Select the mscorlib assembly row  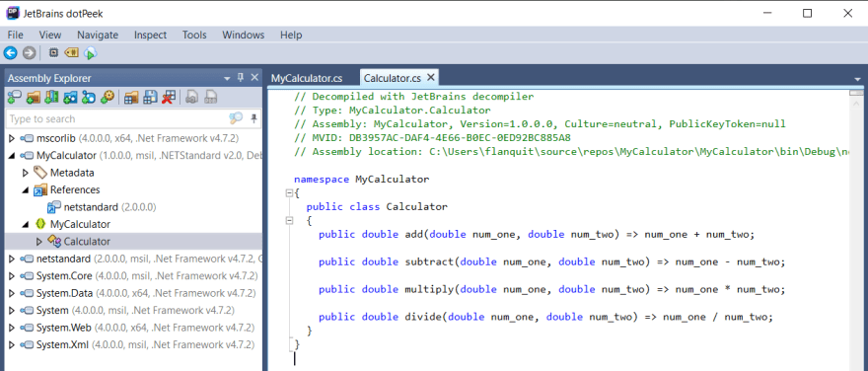point(133,138)
